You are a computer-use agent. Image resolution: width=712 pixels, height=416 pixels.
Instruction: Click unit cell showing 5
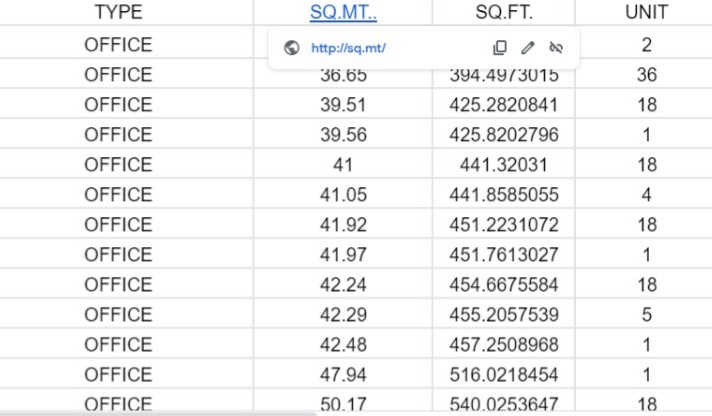tap(646, 314)
